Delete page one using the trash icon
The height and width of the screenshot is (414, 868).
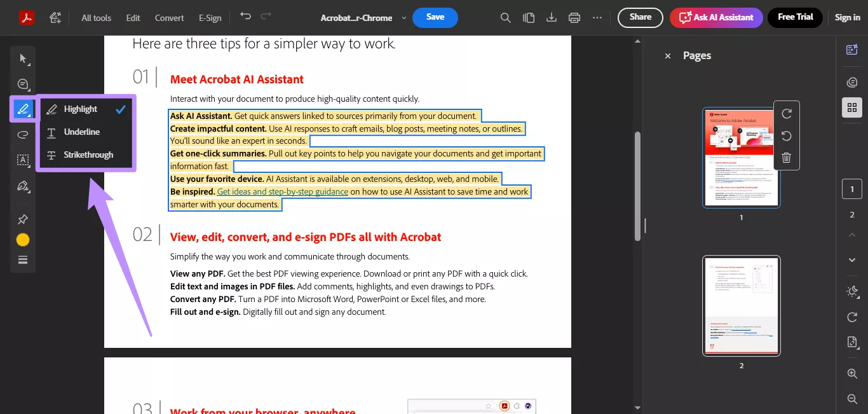tap(787, 157)
